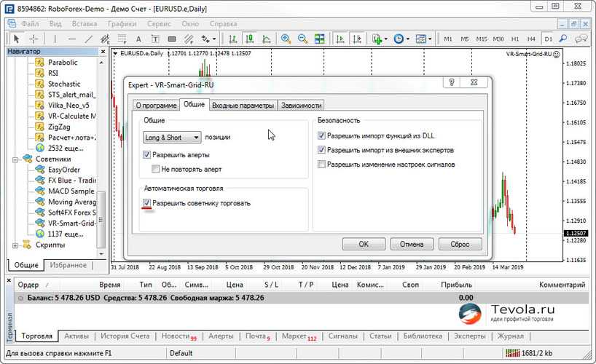Switch to 'Входные параметры' tab

(243, 106)
